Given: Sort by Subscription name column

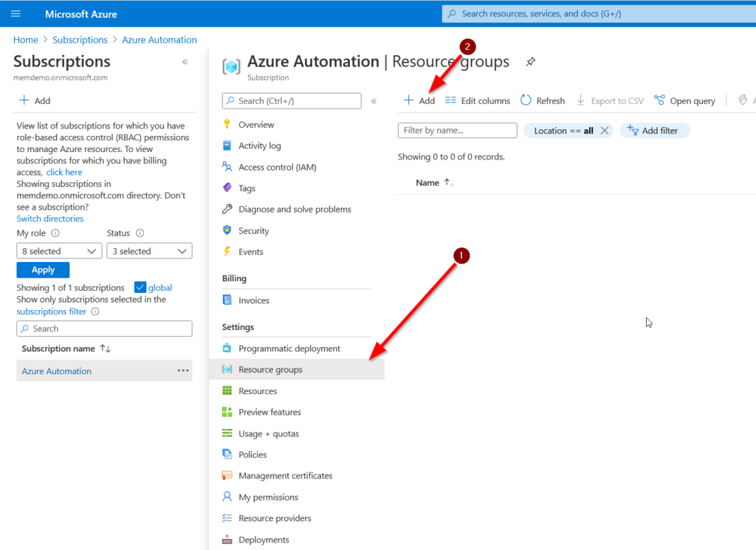Looking at the screenshot, I should coord(66,348).
